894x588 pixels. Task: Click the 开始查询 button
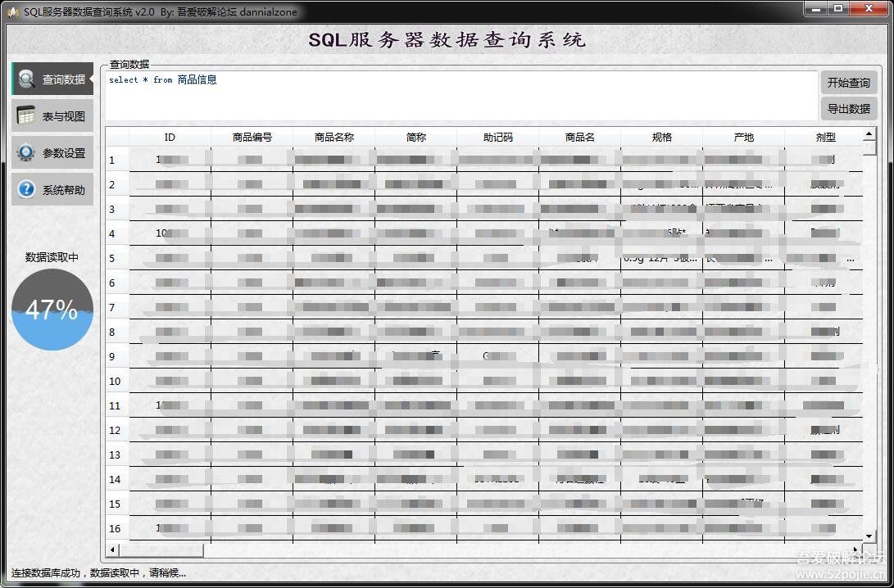(848, 83)
